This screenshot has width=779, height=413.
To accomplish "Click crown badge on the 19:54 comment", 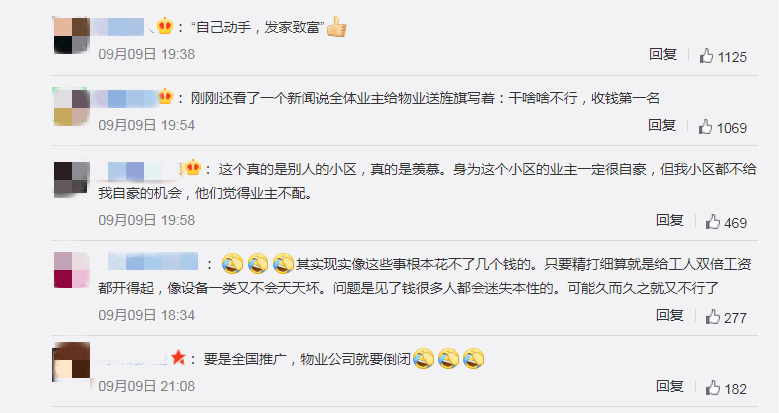I will pyautogui.click(x=165, y=96).
